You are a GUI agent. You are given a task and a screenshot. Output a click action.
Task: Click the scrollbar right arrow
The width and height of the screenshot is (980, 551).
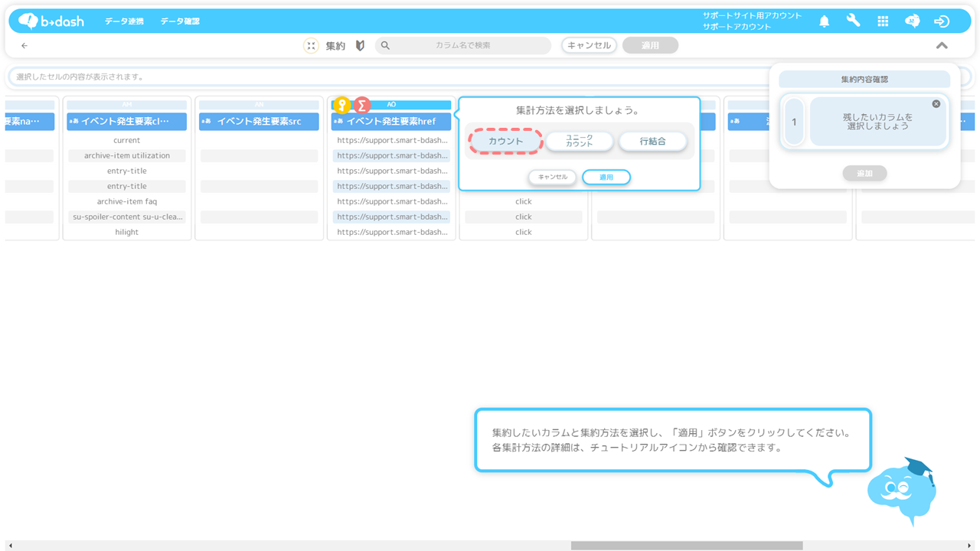tap(970, 546)
